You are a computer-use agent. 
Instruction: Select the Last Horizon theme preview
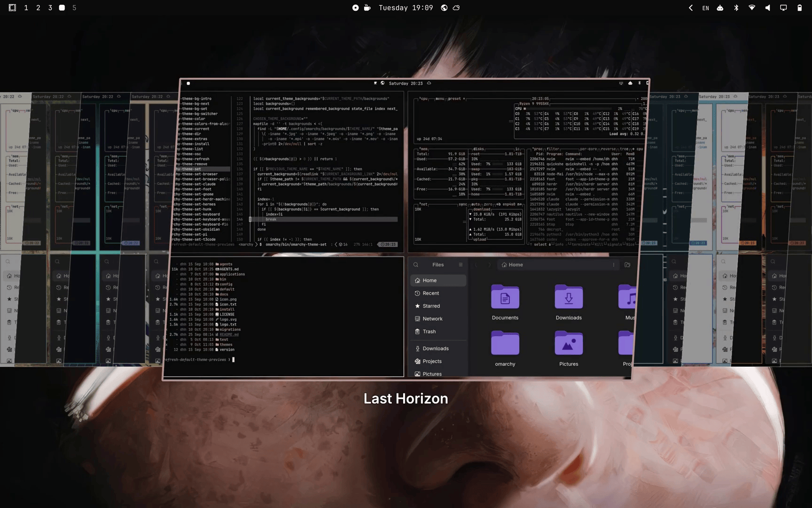tap(406, 229)
